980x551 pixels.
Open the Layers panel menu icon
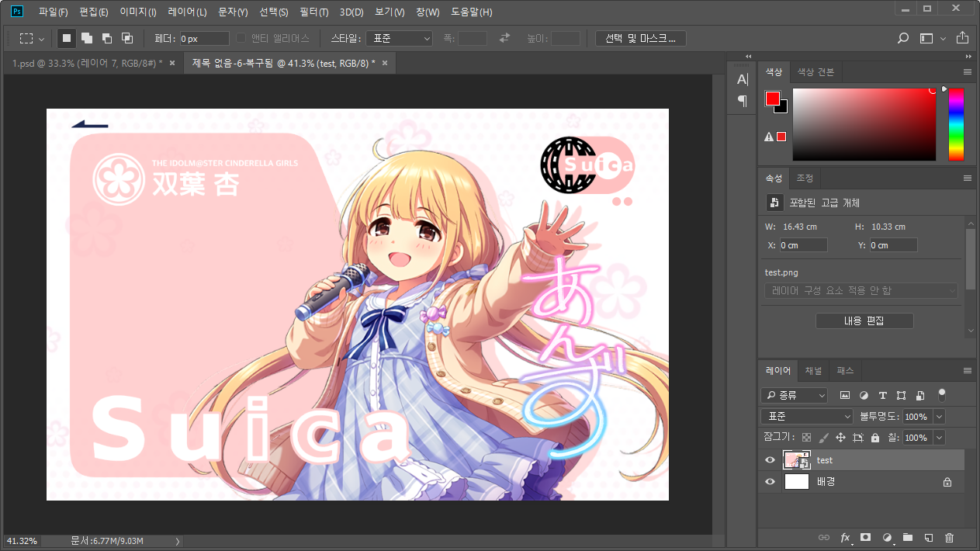968,370
